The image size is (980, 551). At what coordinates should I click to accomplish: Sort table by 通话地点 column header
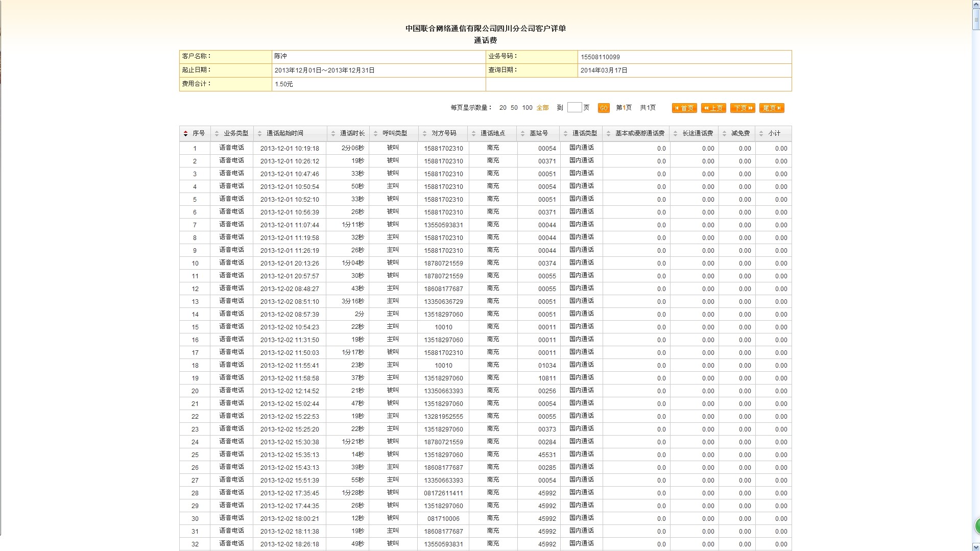pyautogui.click(x=492, y=133)
